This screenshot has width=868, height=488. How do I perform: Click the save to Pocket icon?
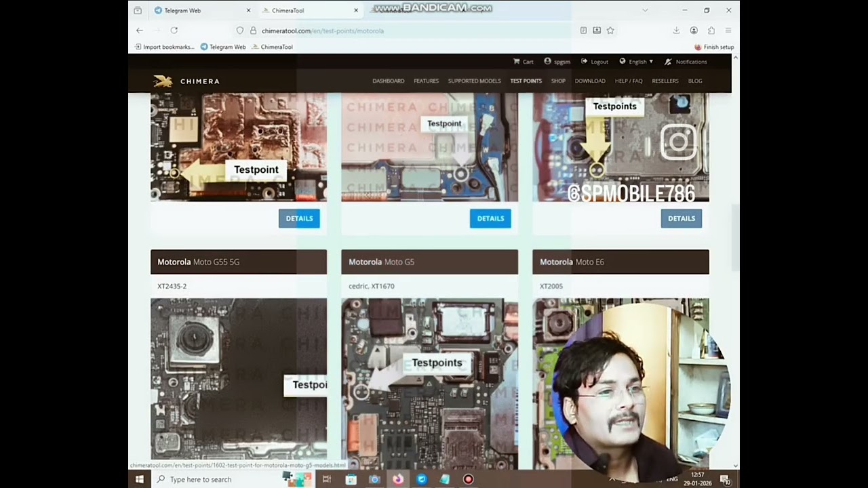pos(597,30)
